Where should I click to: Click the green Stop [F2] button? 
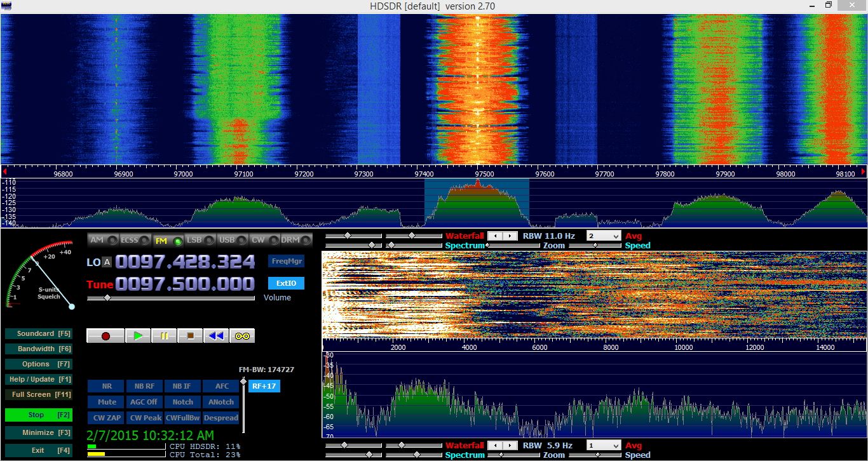[x=38, y=415]
